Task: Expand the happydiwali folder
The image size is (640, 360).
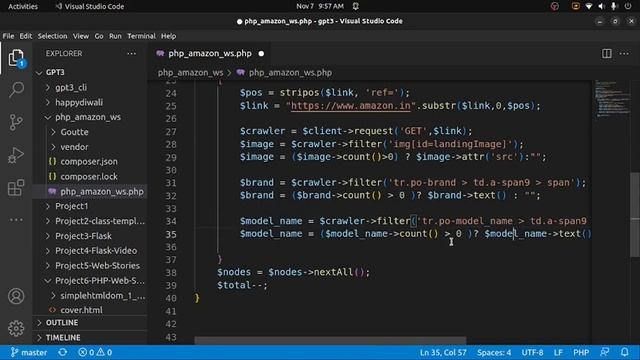Action: pyautogui.click(x=48, y=102)
